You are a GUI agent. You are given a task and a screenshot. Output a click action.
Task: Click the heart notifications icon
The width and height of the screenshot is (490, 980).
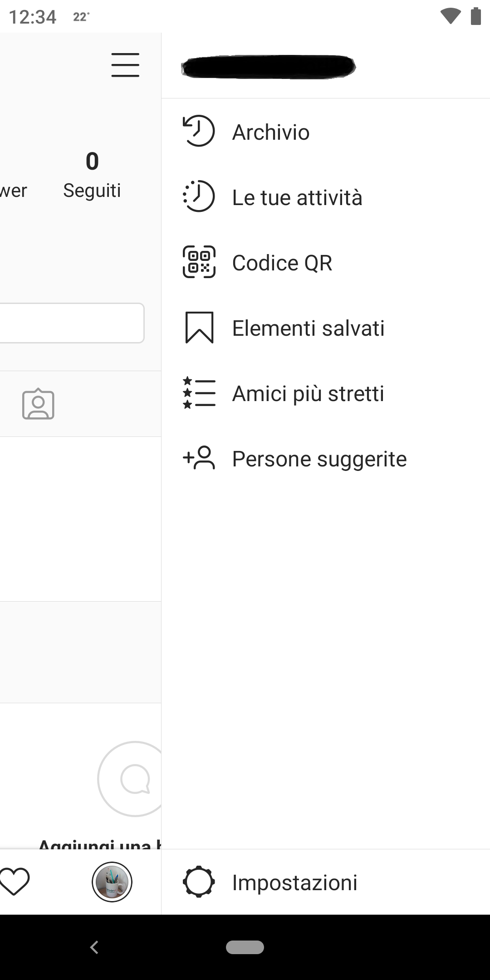pyautogui.click(x=15, y=882)
